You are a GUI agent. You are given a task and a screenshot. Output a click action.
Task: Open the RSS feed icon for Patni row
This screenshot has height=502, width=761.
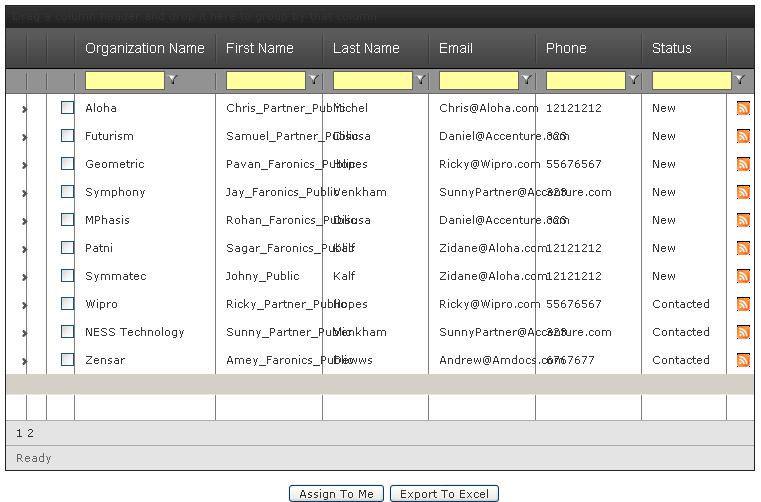coord(743,248)
